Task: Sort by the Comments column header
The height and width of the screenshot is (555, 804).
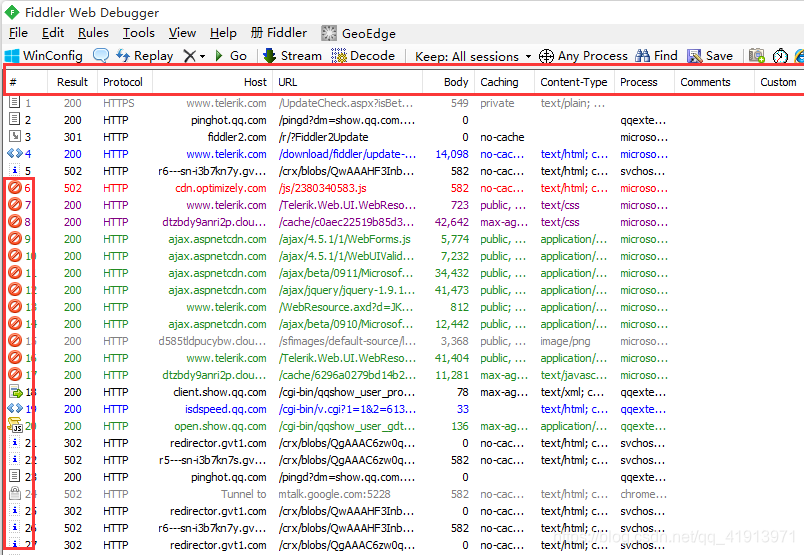Action: pos(714,82)
